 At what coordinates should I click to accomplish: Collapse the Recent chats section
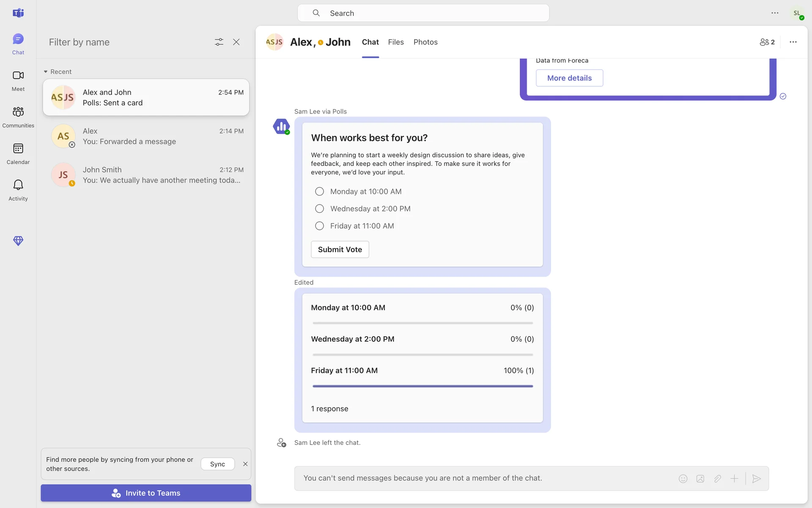[46, 72]
